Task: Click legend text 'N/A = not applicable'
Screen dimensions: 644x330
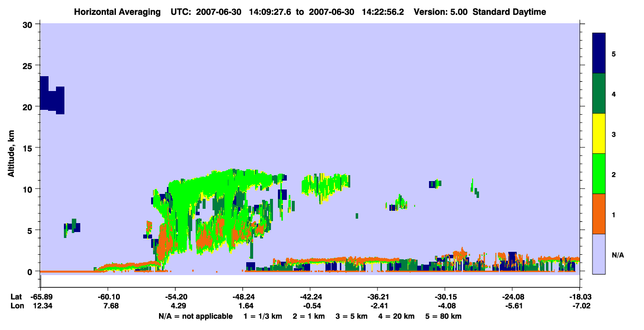Action: (x=195, y=316)
